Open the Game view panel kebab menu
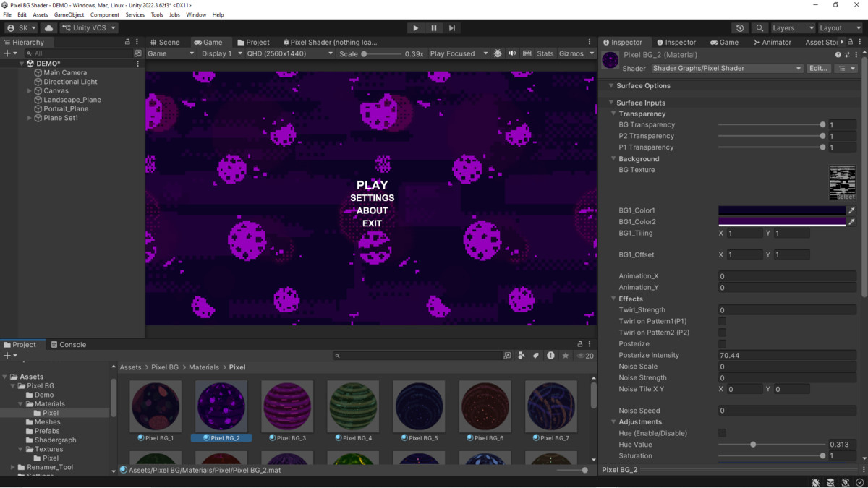868x488 pixels. click(590, 42)
